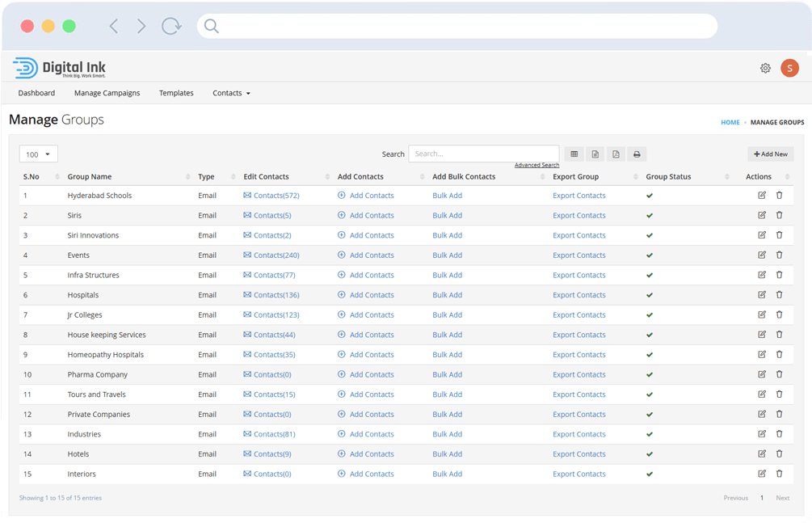This screenshot has width=812, height=523.
Task: Delete the Interiors group row
Action: [x=780, y=474]
